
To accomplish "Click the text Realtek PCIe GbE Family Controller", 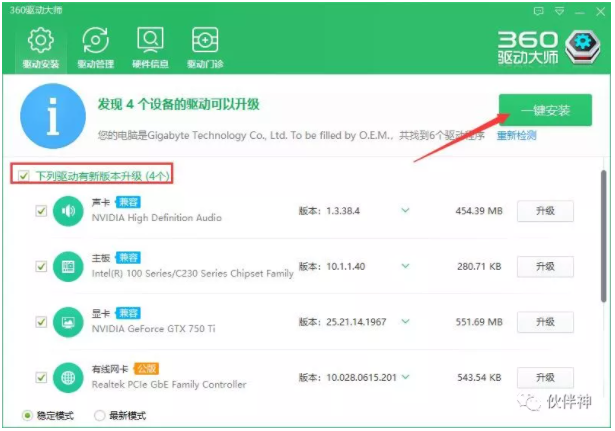I will coord(169,384).
